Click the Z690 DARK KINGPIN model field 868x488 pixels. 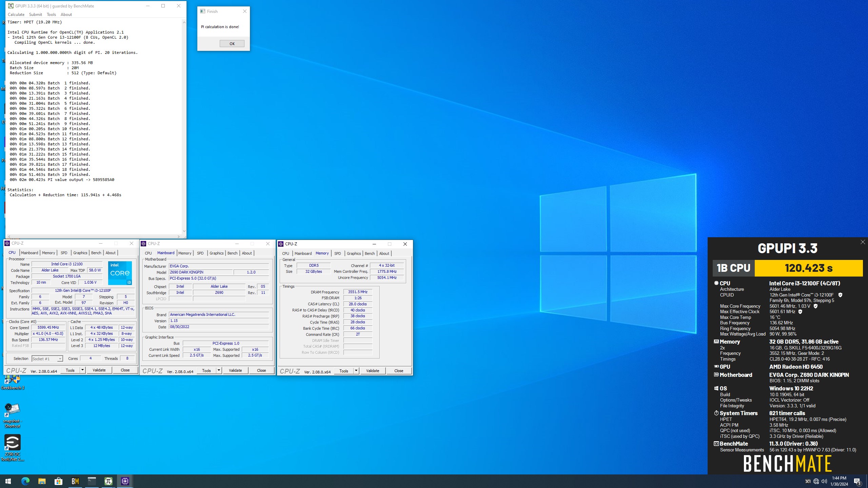coord(201,272)
